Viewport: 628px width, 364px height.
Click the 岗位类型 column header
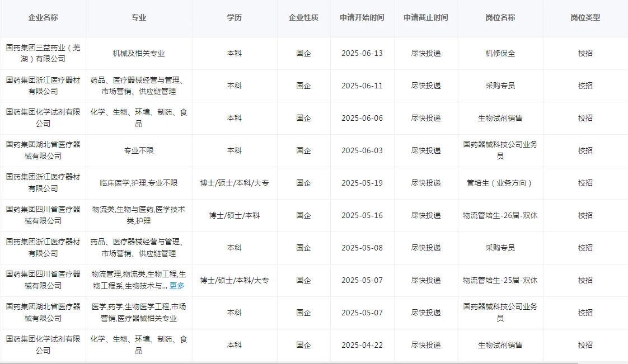coord(585,17)
